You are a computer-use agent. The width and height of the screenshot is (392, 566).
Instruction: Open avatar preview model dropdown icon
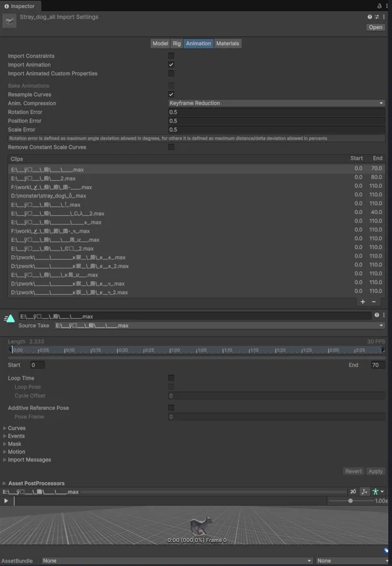378,491
